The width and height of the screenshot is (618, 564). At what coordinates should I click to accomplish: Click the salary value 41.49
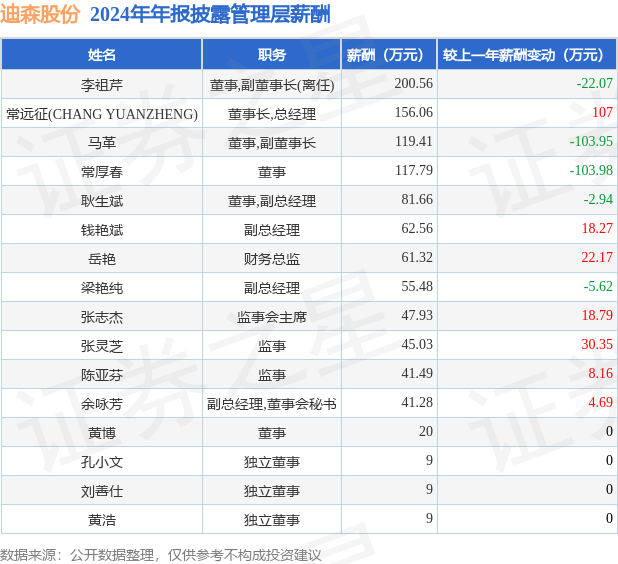coord(417,373)
